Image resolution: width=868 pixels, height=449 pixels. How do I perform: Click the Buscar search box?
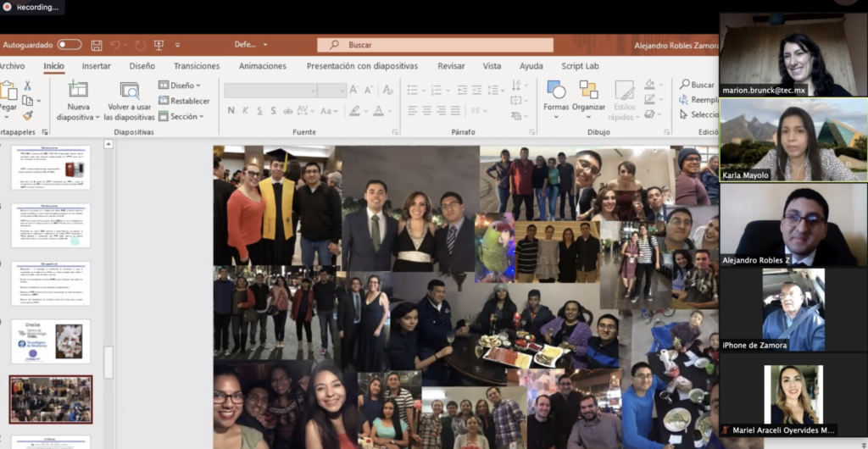[x=435, y=45]
